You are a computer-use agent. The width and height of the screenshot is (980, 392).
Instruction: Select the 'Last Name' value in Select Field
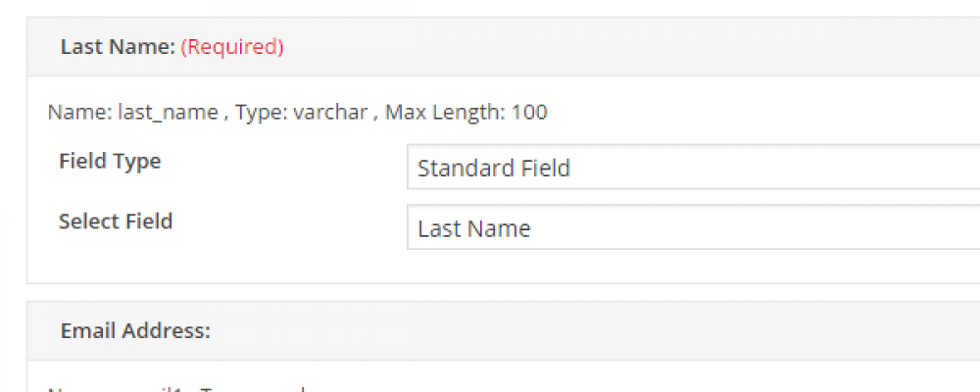(x=474, y=229)
